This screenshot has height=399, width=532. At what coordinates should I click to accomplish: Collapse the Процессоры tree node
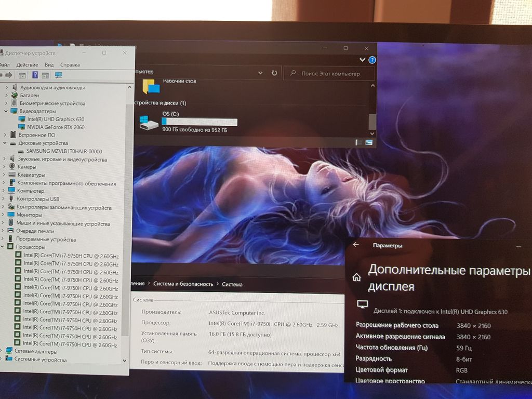point(3,247)
